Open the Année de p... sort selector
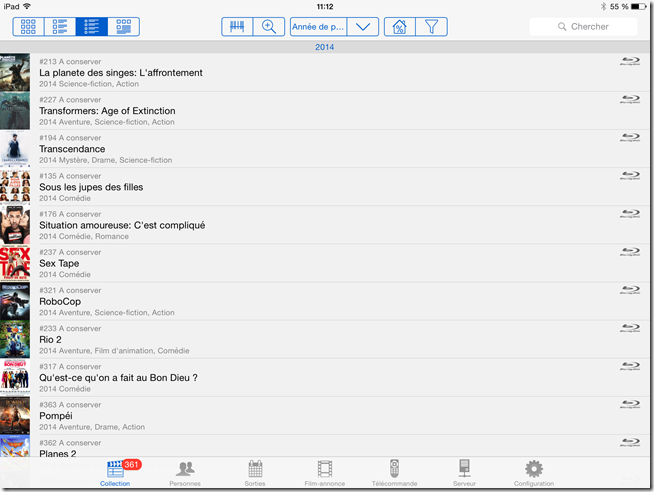 [x=318, y=27]
